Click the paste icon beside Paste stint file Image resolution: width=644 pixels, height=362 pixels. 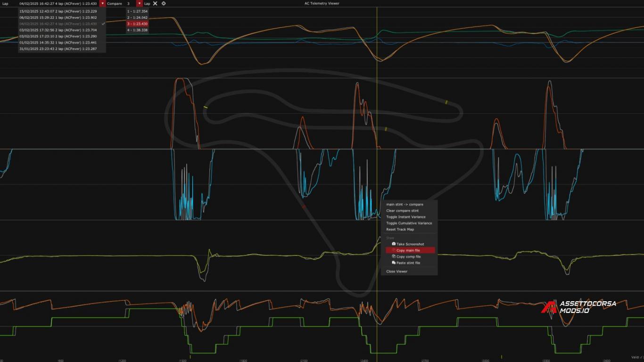[x=394, y=263]
